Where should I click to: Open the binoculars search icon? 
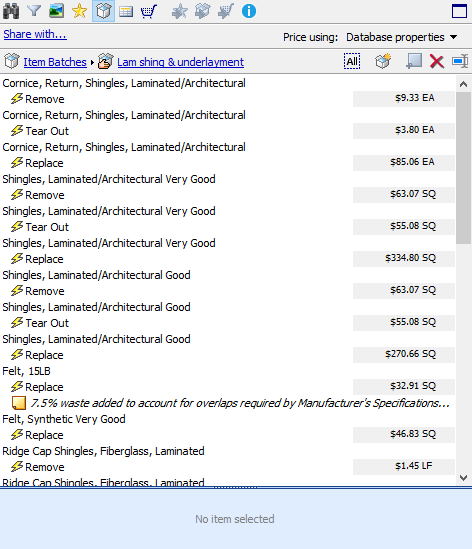coord(11,11)
